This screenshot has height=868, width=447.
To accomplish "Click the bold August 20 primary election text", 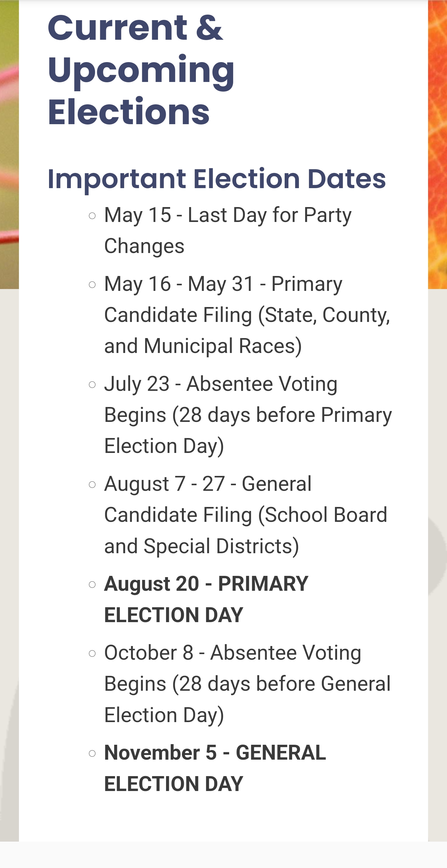I will [x=206, y=599].
